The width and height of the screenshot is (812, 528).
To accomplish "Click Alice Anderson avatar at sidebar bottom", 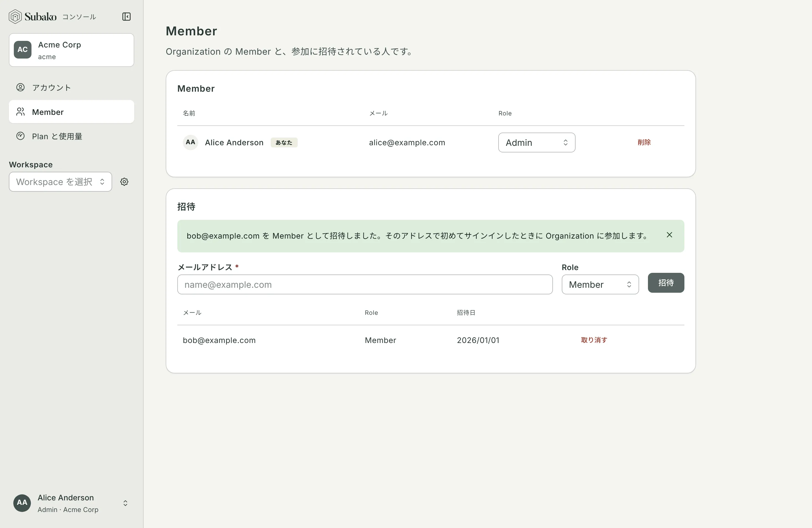I will click(x=22, y=503).
